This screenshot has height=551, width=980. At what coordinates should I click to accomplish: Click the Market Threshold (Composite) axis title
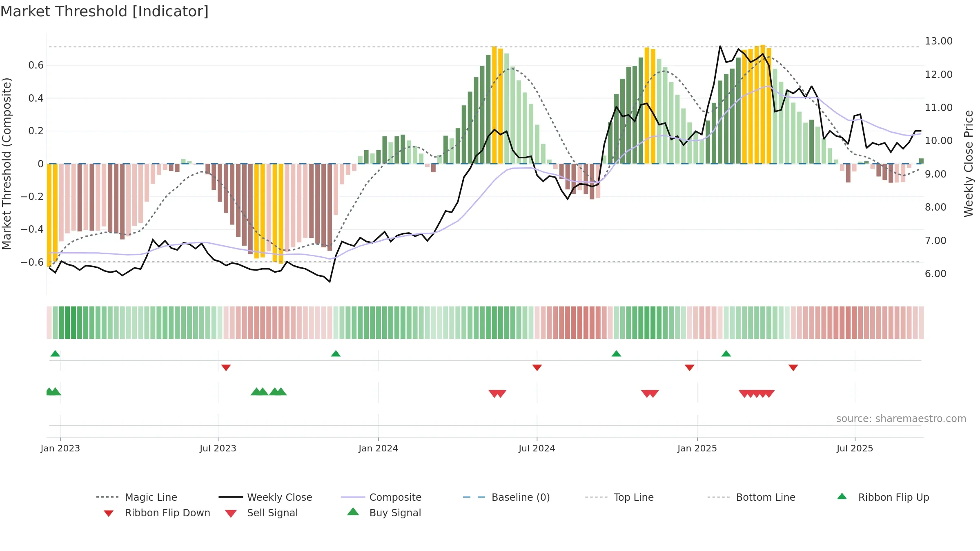(7, 164)
